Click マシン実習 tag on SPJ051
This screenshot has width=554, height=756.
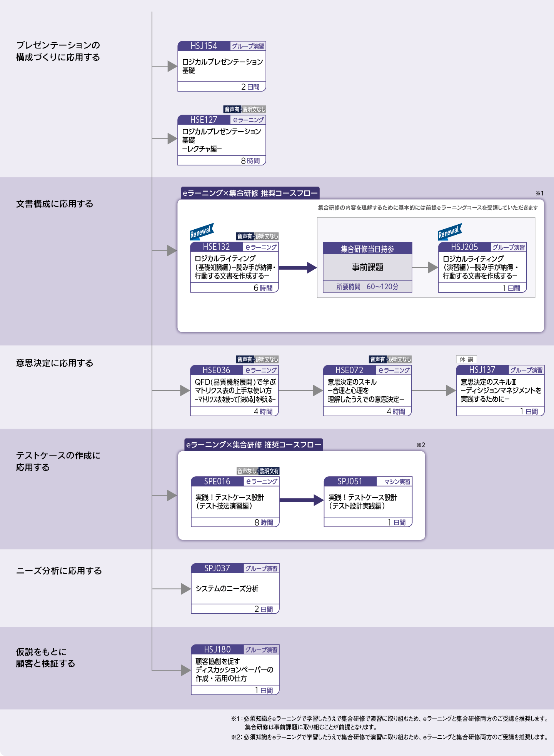395,482
